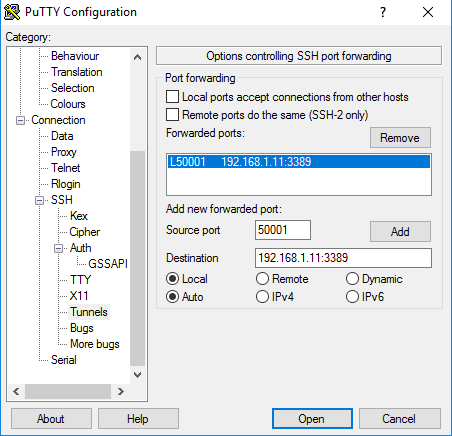Click the category list scroll down arrow
452x436 pixels.
tap(137, 375)
